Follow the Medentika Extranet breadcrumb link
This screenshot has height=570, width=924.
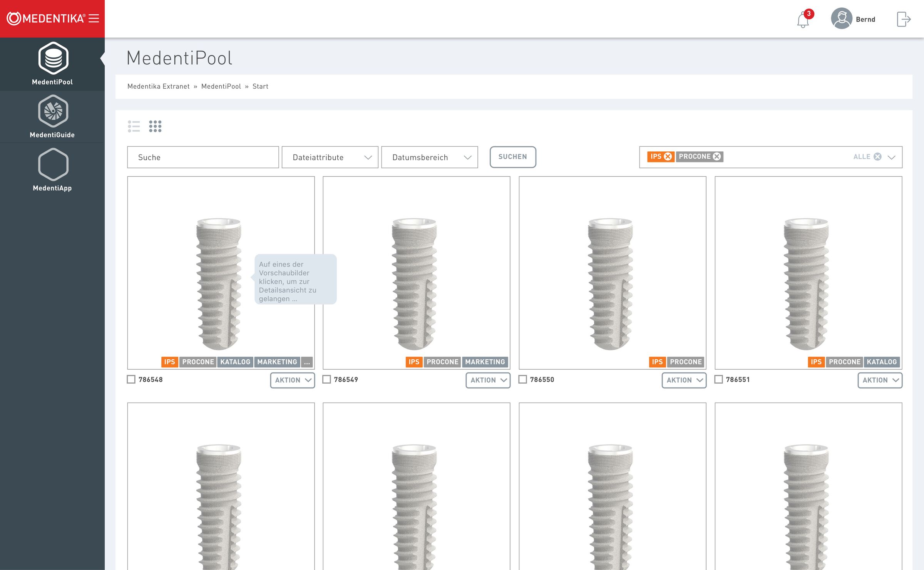(159, 86)
